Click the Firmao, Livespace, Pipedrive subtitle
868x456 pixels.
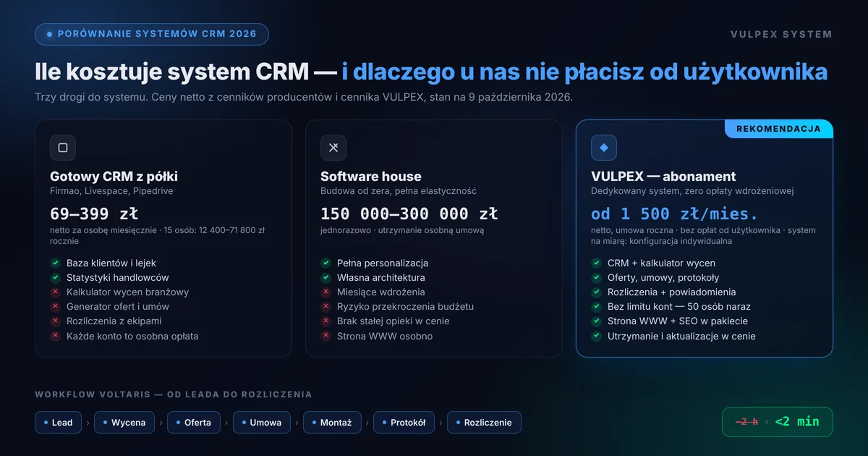coord(111,191)
